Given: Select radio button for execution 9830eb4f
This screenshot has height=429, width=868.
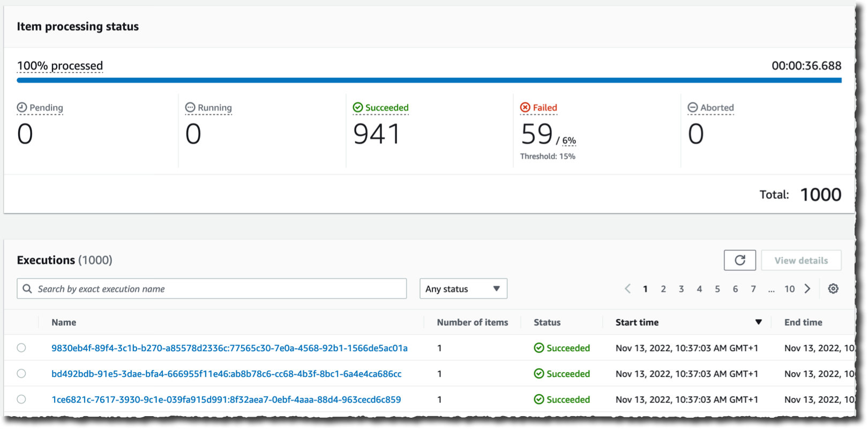Looking at the screenshot, I should (x=21, y=347).
